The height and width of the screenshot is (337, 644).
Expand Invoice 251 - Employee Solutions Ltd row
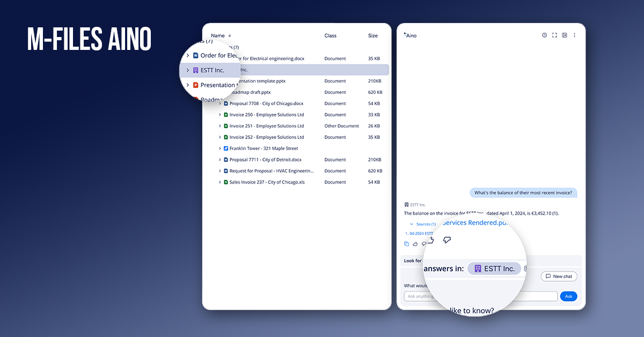pos(219,126)
